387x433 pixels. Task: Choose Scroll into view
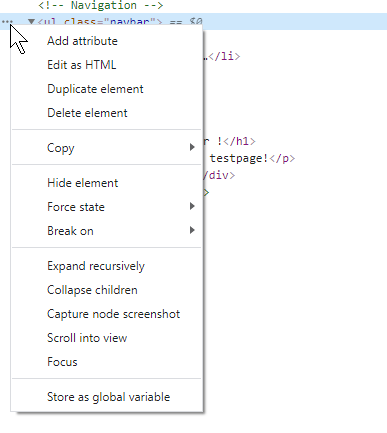pyautogui.click(x=107, y=338)
